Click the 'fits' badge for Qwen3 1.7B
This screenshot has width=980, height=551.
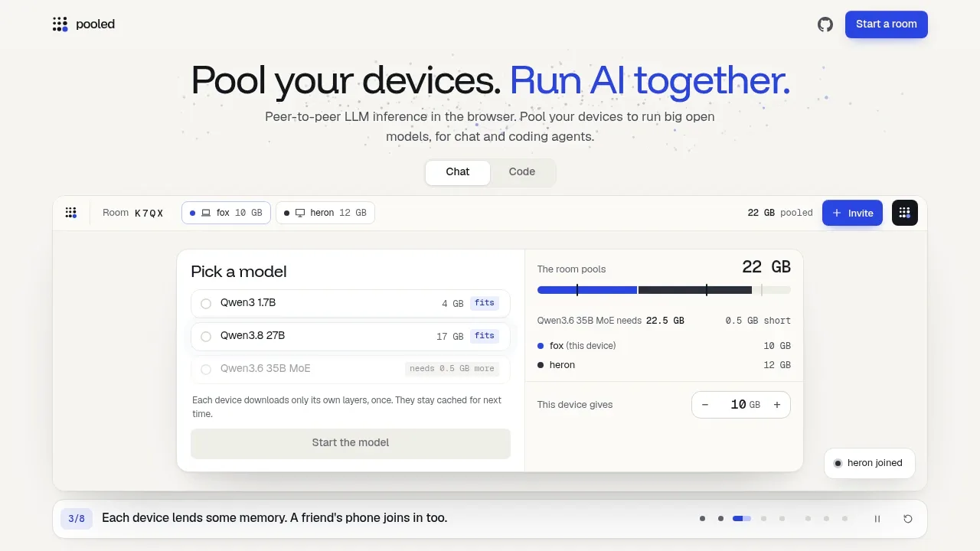tap(485, 303)
